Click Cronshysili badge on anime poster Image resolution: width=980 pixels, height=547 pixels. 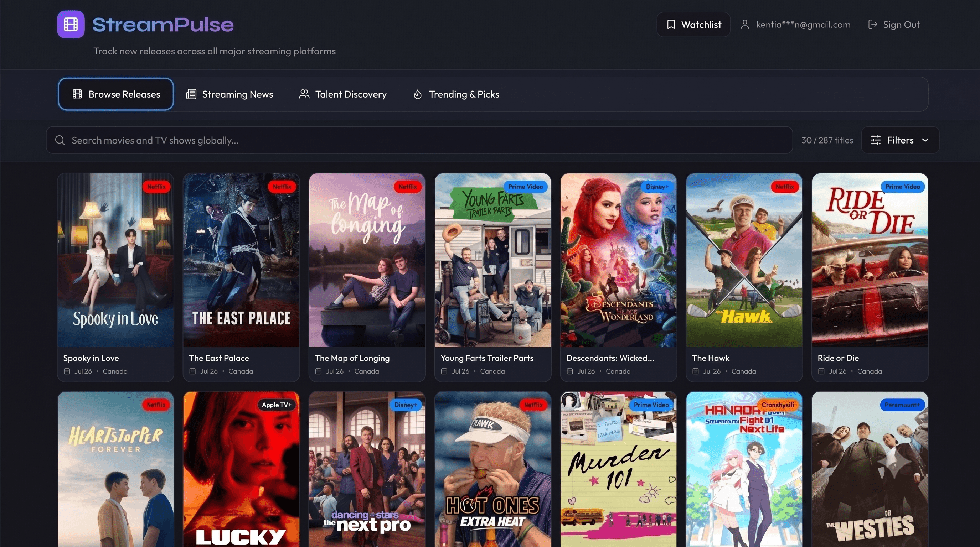coord(778,405)
